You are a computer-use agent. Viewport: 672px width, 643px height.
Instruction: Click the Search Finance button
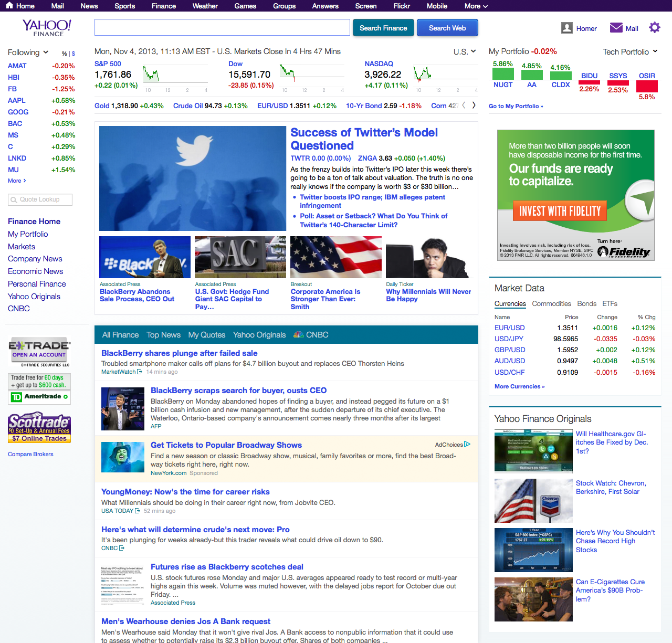pos(383,28)
